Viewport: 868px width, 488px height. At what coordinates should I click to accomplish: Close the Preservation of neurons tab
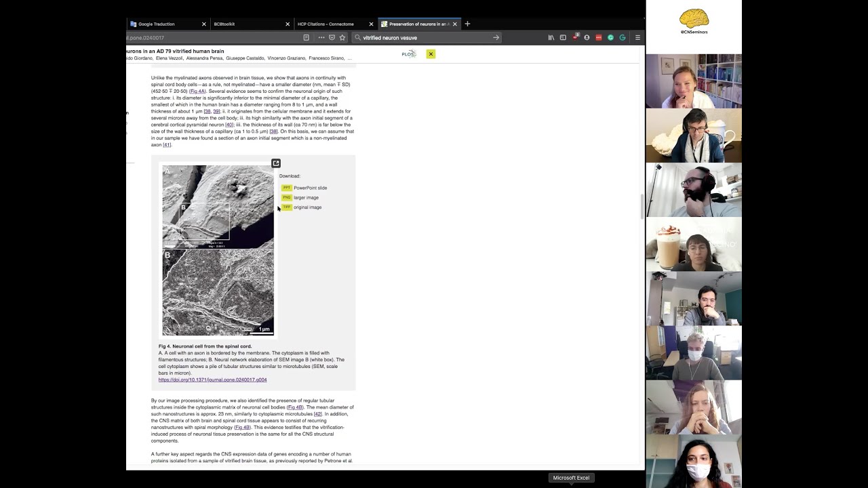tap(454, 24)
